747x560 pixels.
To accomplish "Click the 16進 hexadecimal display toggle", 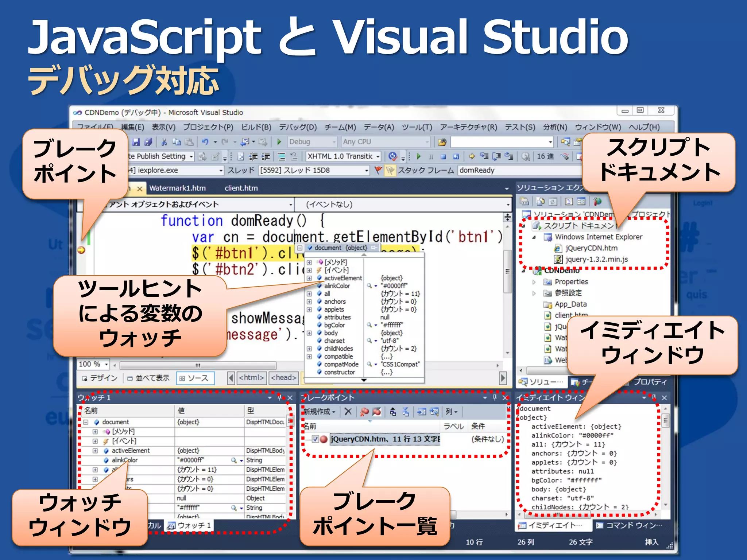I will pyautogui.click(x=545, y=156).
